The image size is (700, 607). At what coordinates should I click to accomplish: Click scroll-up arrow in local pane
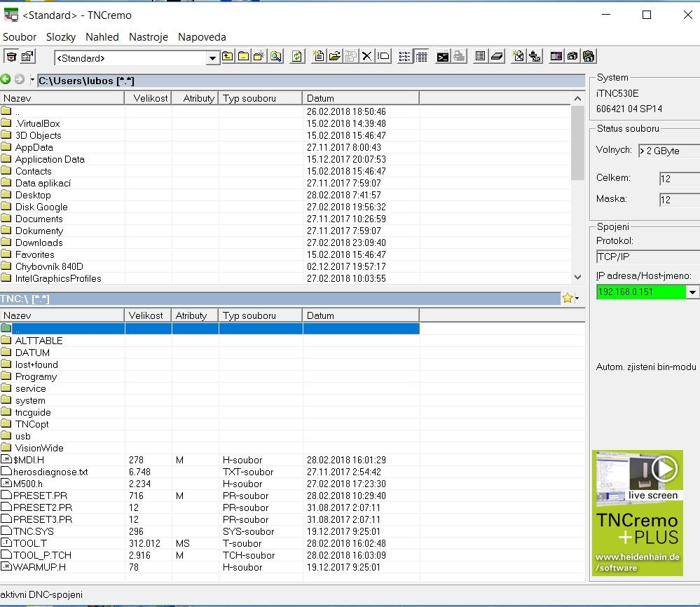(x=577, y=98)
